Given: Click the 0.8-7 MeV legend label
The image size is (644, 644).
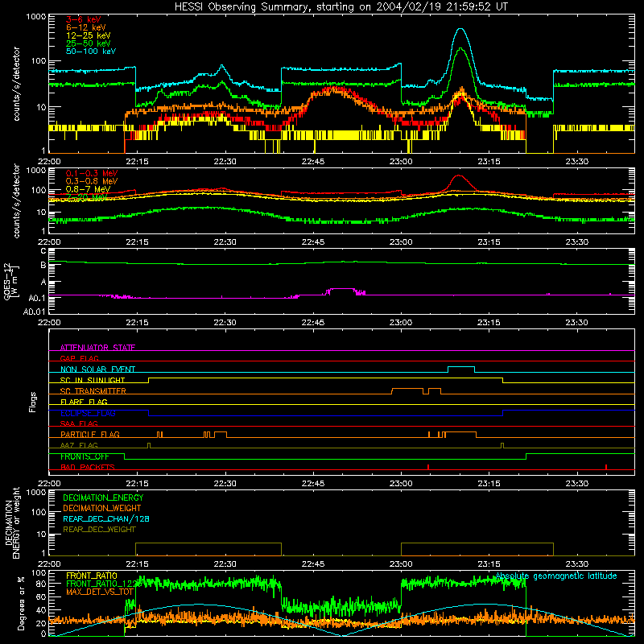Looking at the screenshot, I should click(88, 189).
